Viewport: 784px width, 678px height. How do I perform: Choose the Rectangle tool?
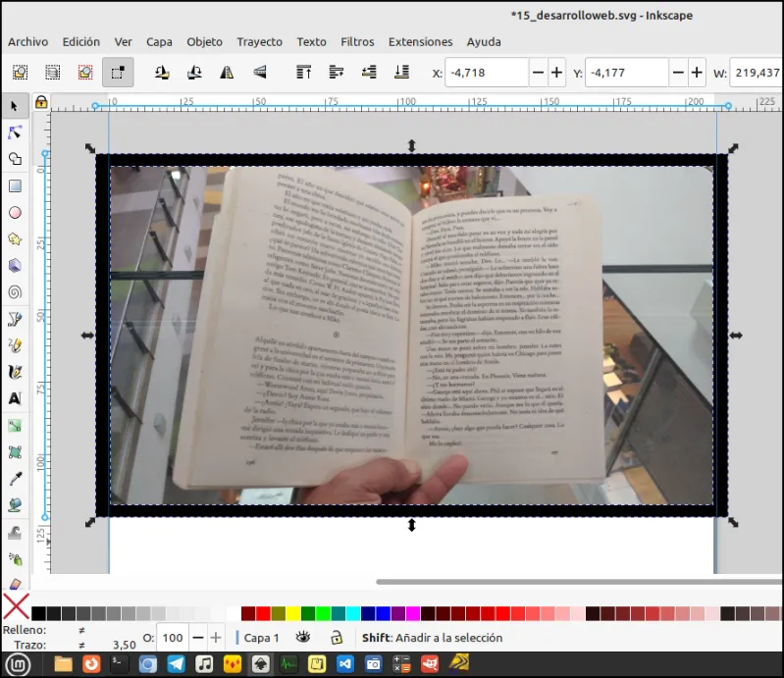click(x=15, y=186)
